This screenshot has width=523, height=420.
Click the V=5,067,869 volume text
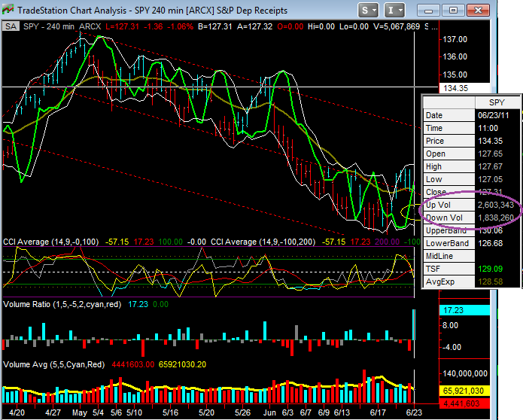pyautogui.click(x=397, y=26)
